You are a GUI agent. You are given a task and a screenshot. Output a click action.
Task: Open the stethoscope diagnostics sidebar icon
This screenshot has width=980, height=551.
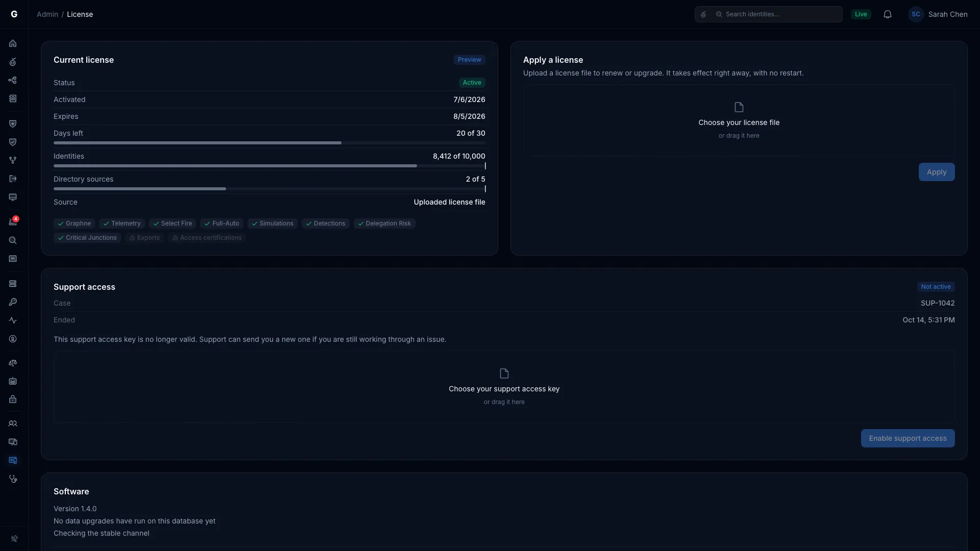13,479
